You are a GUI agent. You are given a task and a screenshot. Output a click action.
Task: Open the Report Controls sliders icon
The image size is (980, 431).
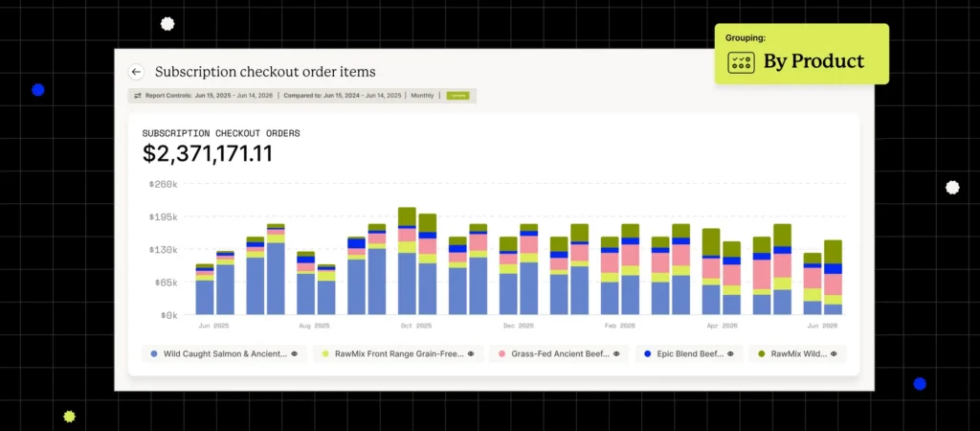[x=138, y=96]
